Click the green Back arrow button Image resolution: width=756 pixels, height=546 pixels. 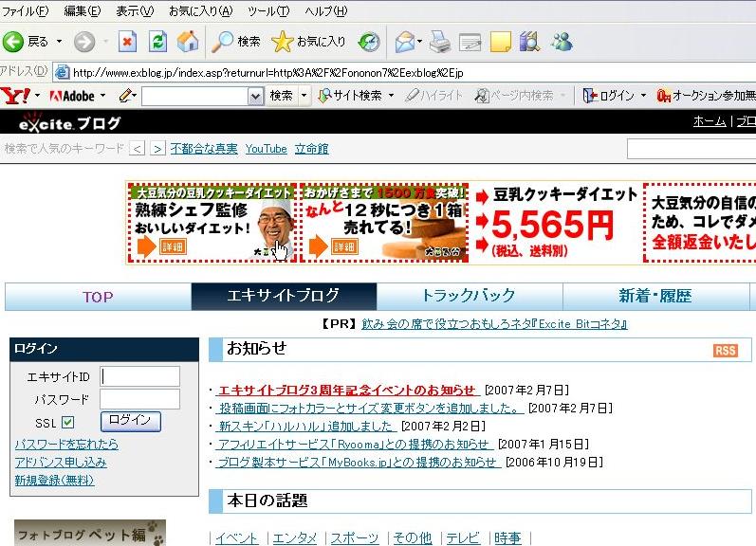13,42
